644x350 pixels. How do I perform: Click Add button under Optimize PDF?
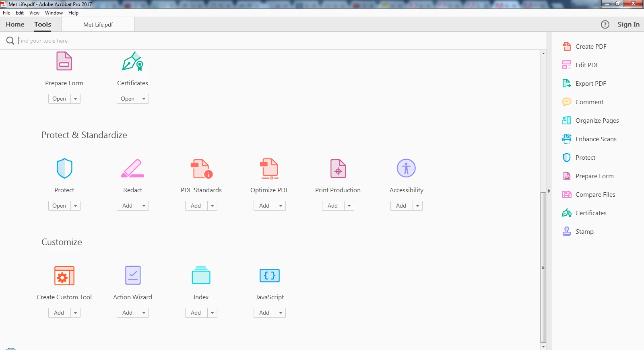click(x=264, y=206)
